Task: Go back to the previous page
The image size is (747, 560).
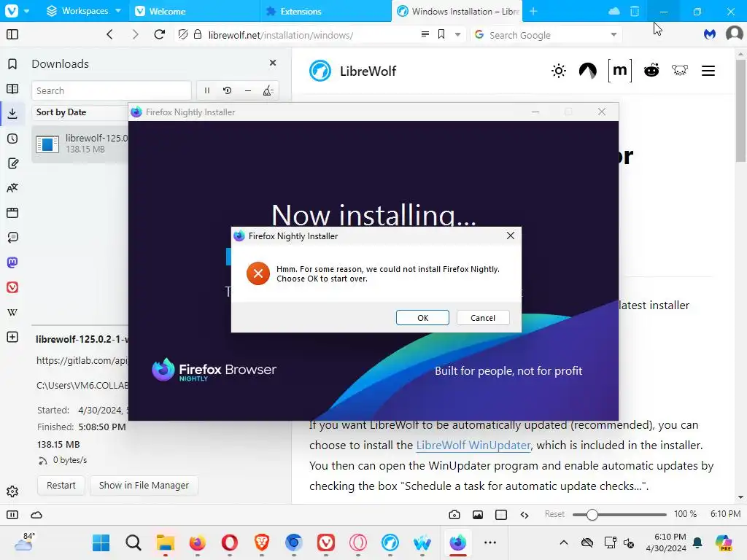Action: (109, 34)
